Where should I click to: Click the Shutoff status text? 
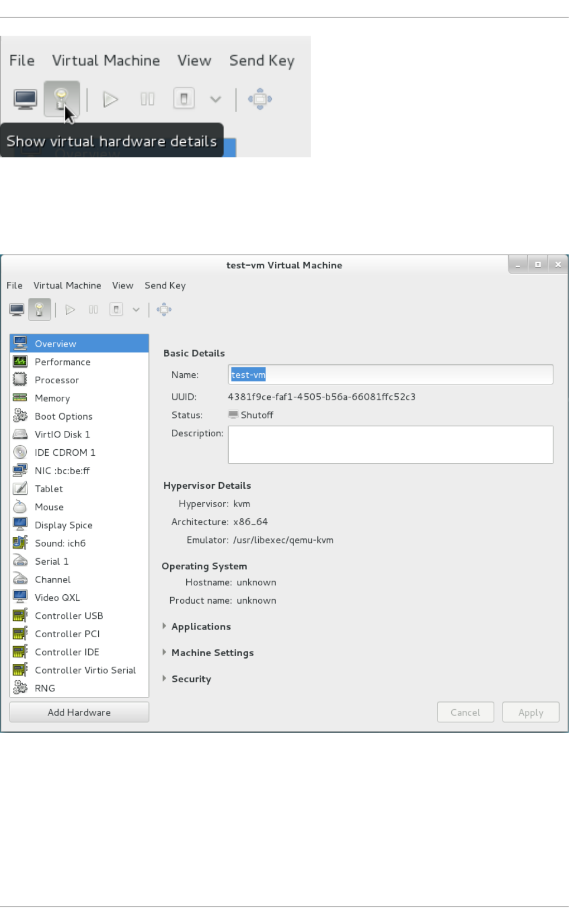point(257,415)
